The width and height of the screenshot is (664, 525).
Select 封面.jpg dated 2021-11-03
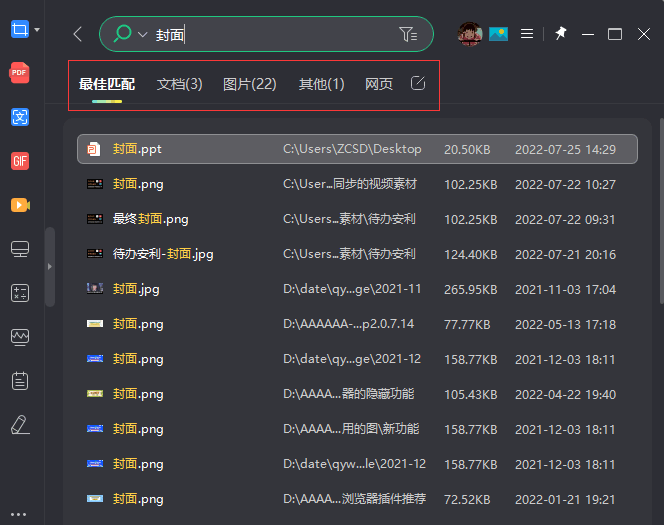point(357,289)
